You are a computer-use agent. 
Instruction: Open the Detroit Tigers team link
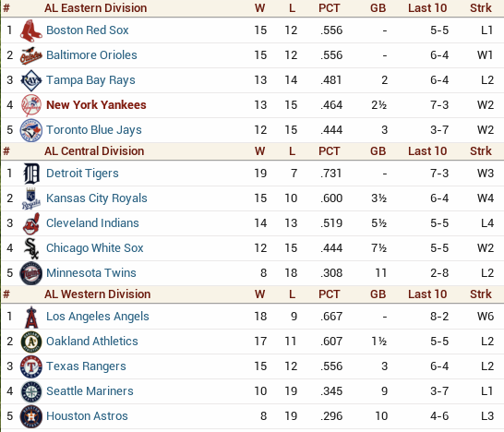[82, 174]
